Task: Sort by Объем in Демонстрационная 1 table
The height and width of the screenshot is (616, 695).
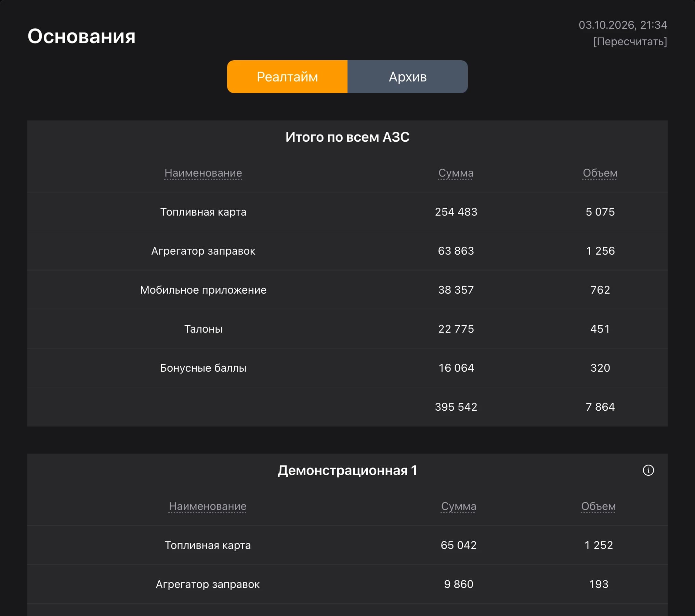Action: 598,506
